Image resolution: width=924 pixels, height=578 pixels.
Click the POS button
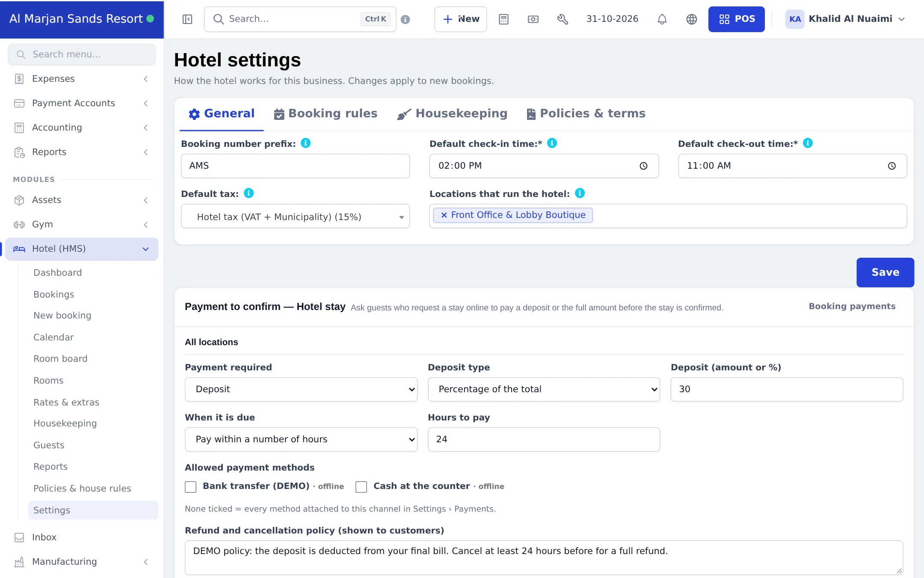tap(736, 19)
